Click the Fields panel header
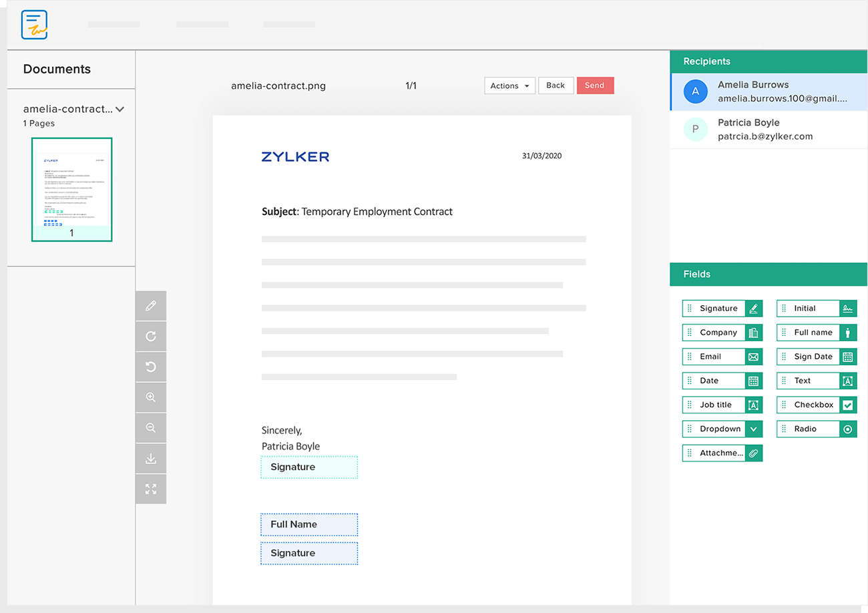Image resolution: width=868 pixels, height=613 pixels. click(769, 274)
